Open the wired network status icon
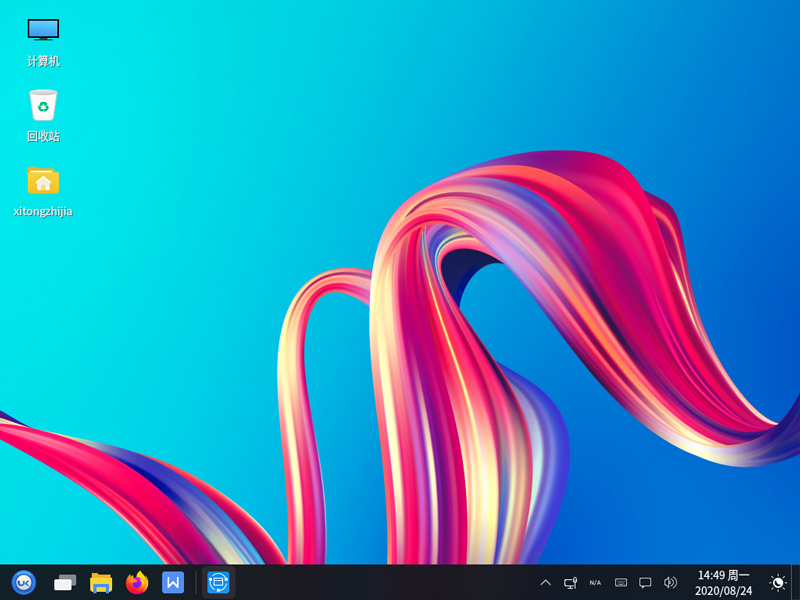 (570, 582)
